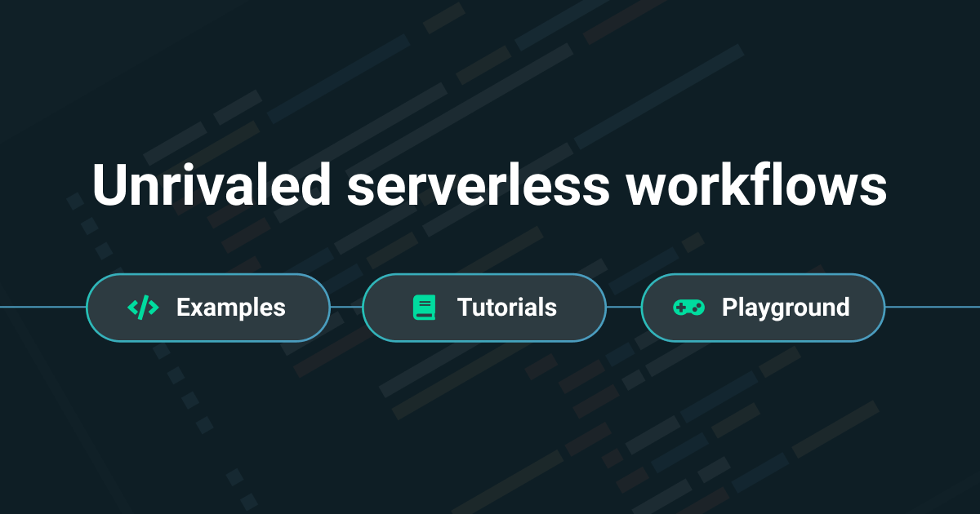Launch the Playground
980x514 pixels.
coord(763,308)
